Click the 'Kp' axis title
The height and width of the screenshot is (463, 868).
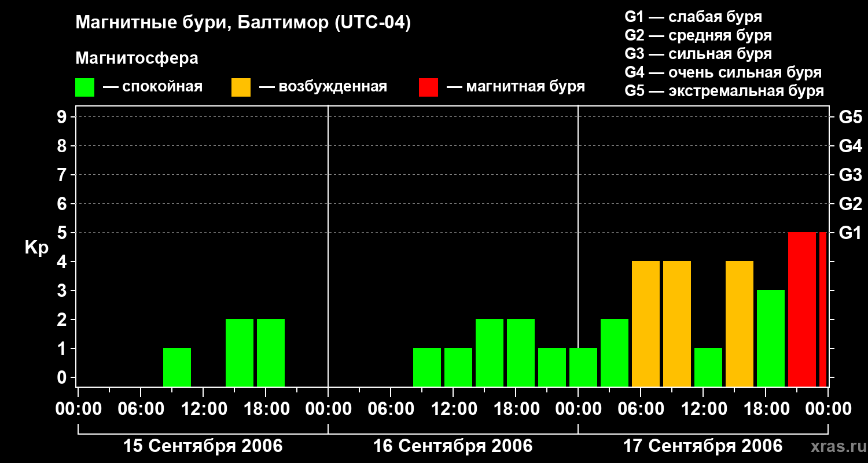(x=36, y=248)
